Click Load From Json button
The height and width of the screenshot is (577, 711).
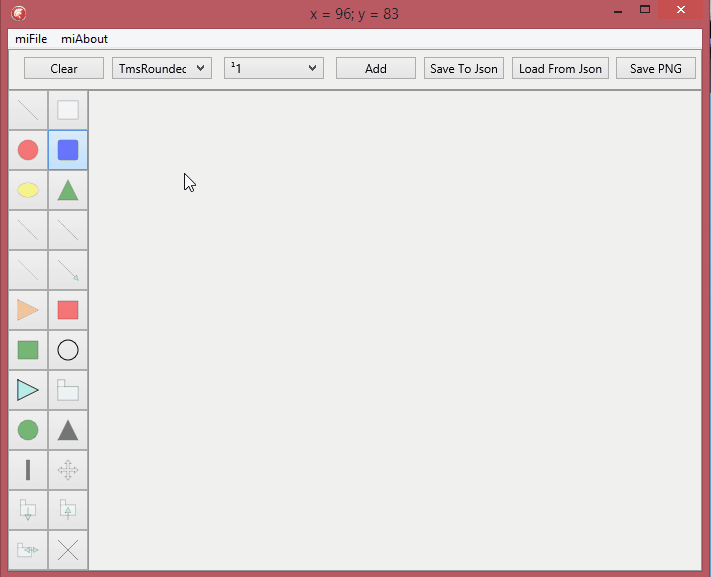point(560,68)
